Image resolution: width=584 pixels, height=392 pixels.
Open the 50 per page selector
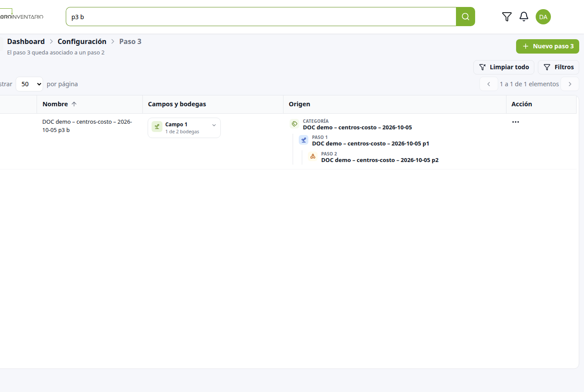pyautogui.click(x=29, y=84)
